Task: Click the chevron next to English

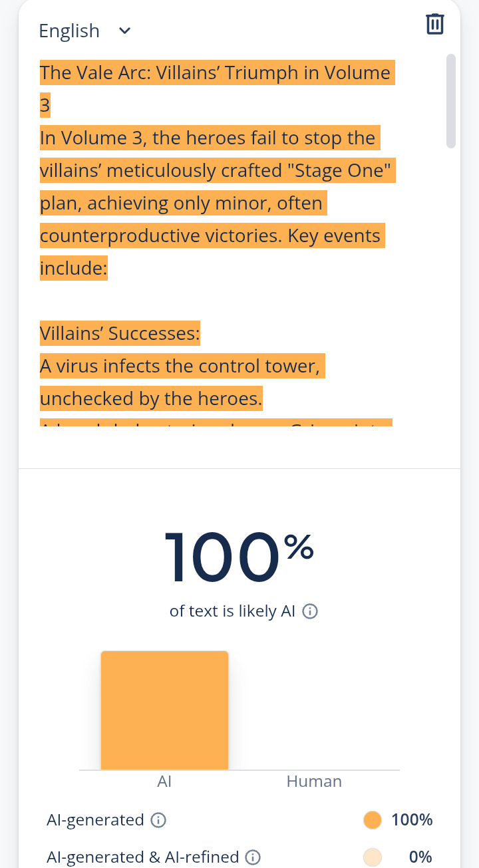Action: [x=124, y=31]
